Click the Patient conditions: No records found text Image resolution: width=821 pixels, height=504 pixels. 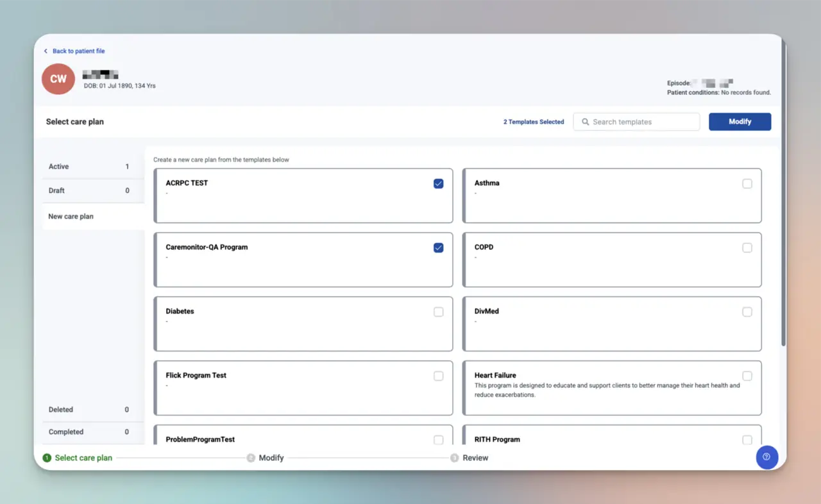pos(719,92)
